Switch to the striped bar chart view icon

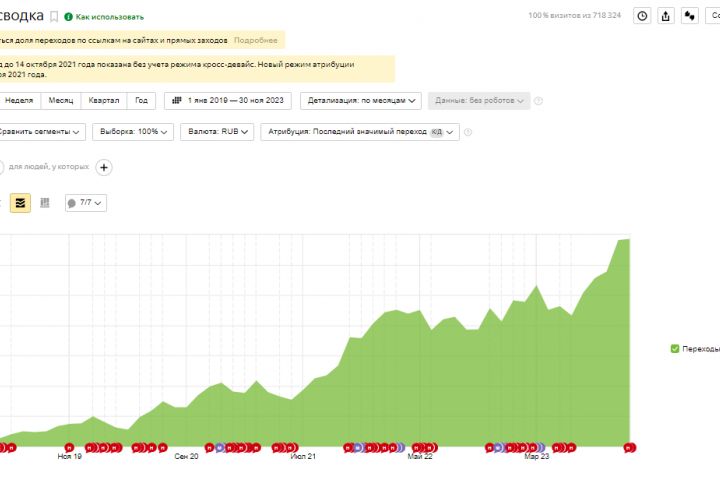(x=45, y=203)
